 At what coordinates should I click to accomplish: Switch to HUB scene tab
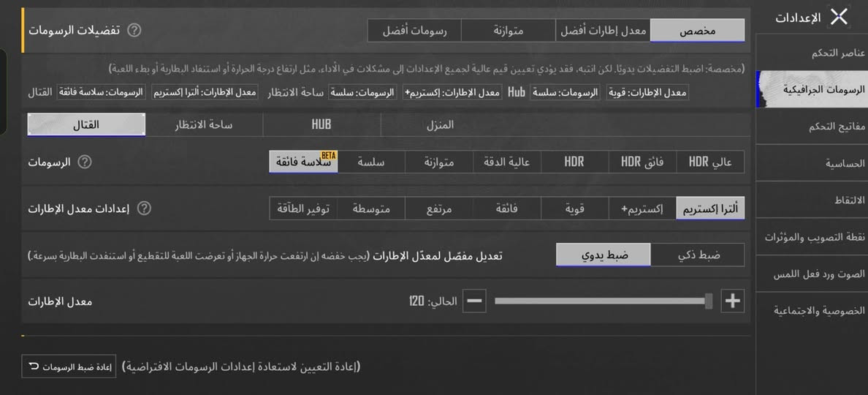(x=321, y=124)
